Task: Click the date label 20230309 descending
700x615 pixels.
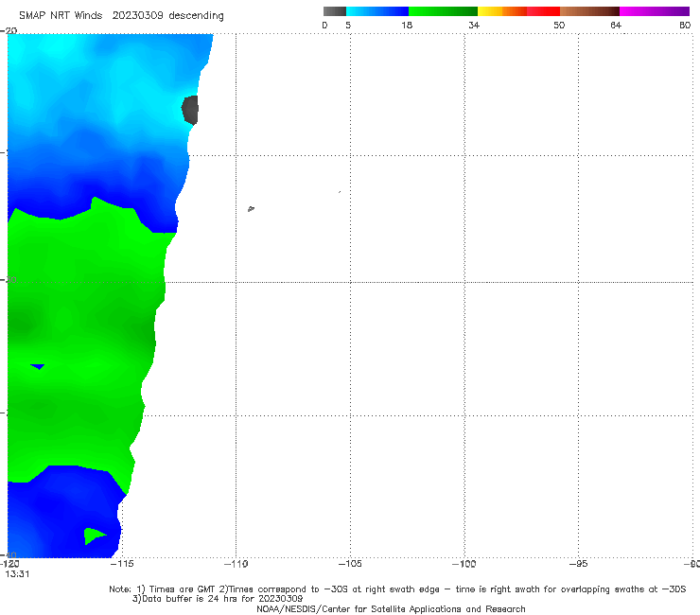Action: pos(167,15)
